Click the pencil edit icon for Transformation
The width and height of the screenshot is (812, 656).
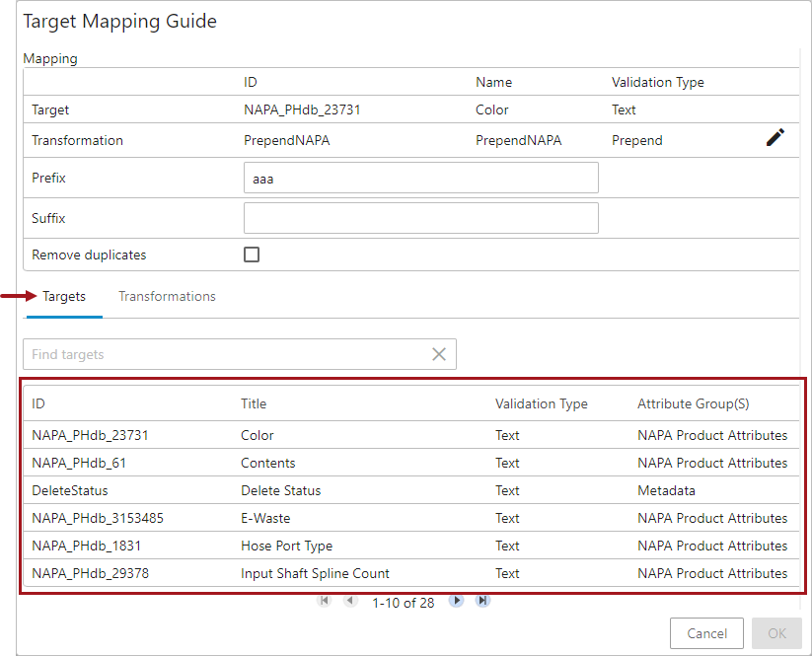pyautogui.click(x=775, y=138)
